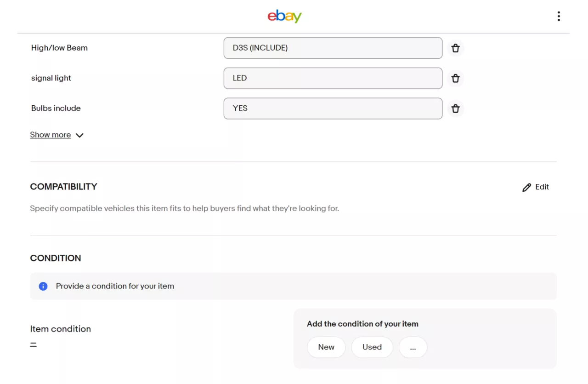
Task: Click the Provide a condition notice banner
Action: pyautogui.click(x=293, y=286)
